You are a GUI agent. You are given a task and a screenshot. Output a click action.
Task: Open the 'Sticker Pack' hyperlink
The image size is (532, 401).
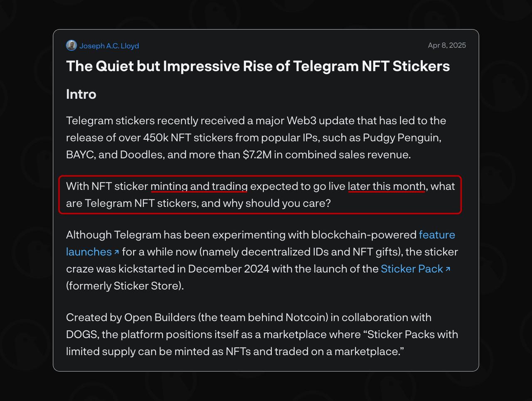coord(412,269)
